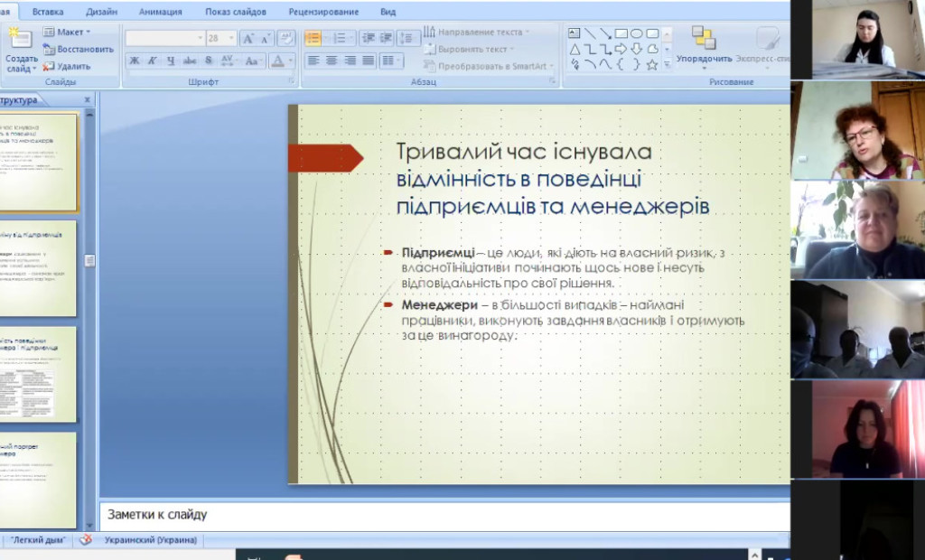Open the Дизайн ribbon tab
Viewport: 925px width, 560px height.
tap(100, 12)
